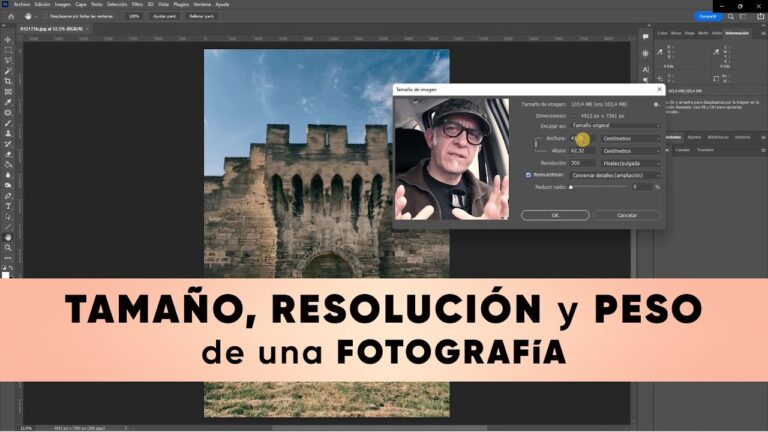The image size is (768, 432).
Task: Open the image size dialog gear settings
Action: tap(655, 103)
